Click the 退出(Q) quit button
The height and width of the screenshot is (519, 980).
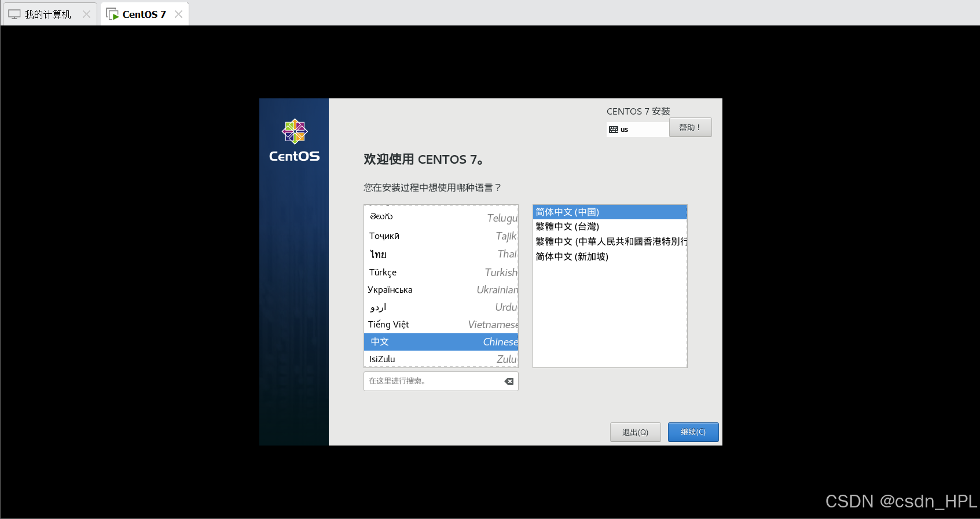[x=635, y=432]
